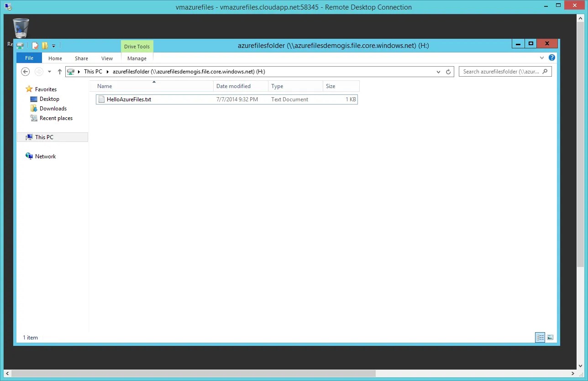Close the azurefilesfolder Explorer window
The width and height of the screenshot is (588, 381).
(547, 44)
